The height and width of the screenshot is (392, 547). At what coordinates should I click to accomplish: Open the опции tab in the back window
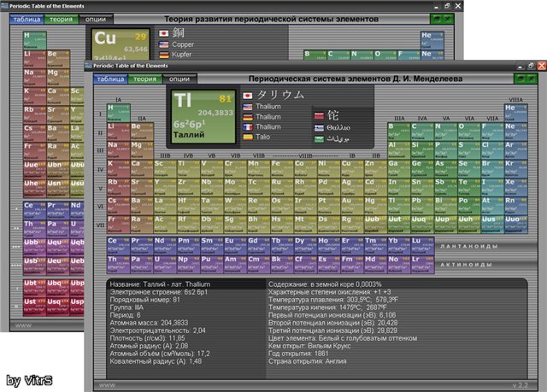click(96, 19)
